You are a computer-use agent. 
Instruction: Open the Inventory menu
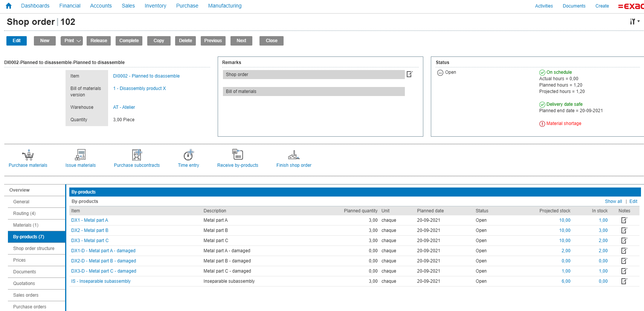pyautogui.click(x=155, y=6)
